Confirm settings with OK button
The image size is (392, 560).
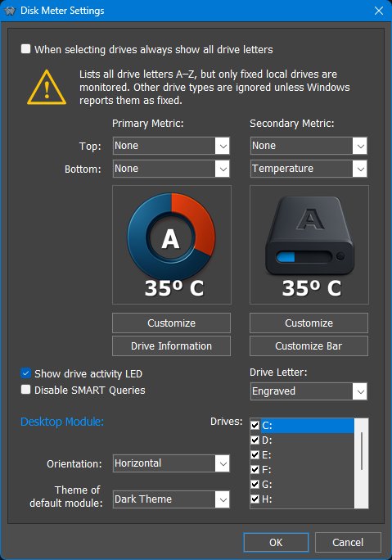click(x=276, y=543)
